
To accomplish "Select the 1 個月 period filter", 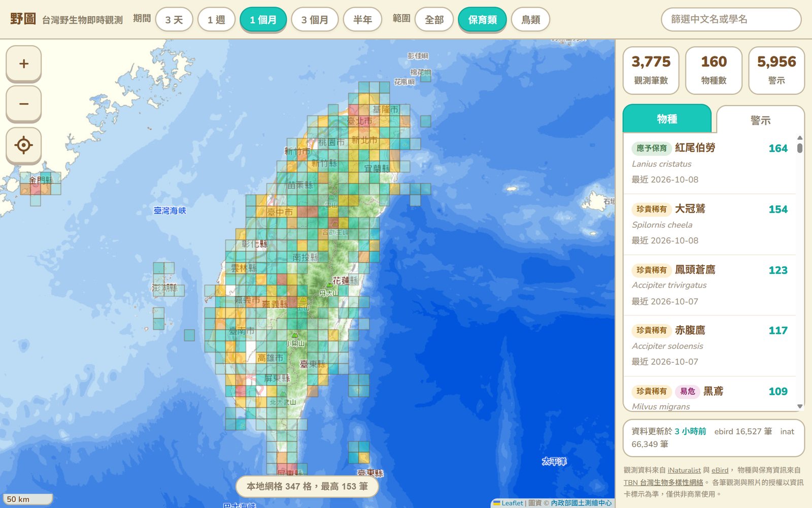I will coord(263,20).
